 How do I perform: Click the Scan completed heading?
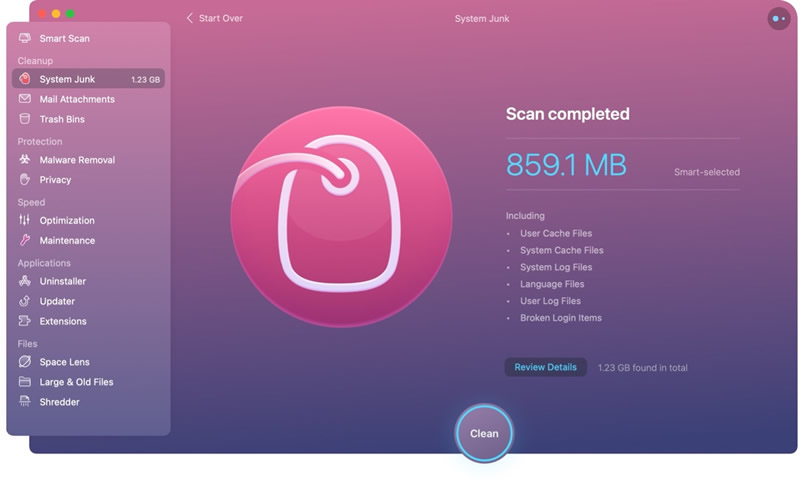567,114
